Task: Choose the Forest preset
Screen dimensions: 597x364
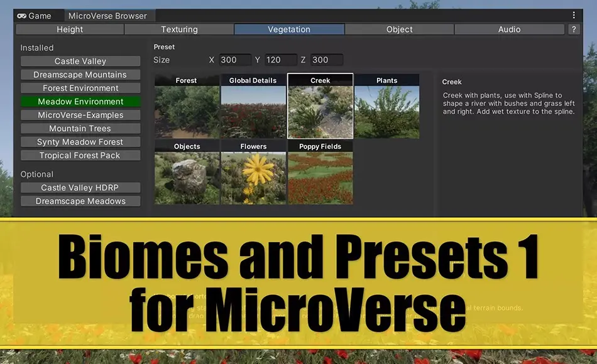Action: coord(187,107)
